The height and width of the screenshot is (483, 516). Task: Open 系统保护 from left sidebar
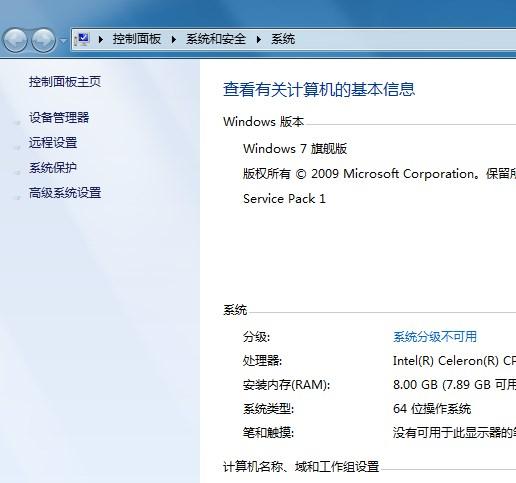(53, 168)
